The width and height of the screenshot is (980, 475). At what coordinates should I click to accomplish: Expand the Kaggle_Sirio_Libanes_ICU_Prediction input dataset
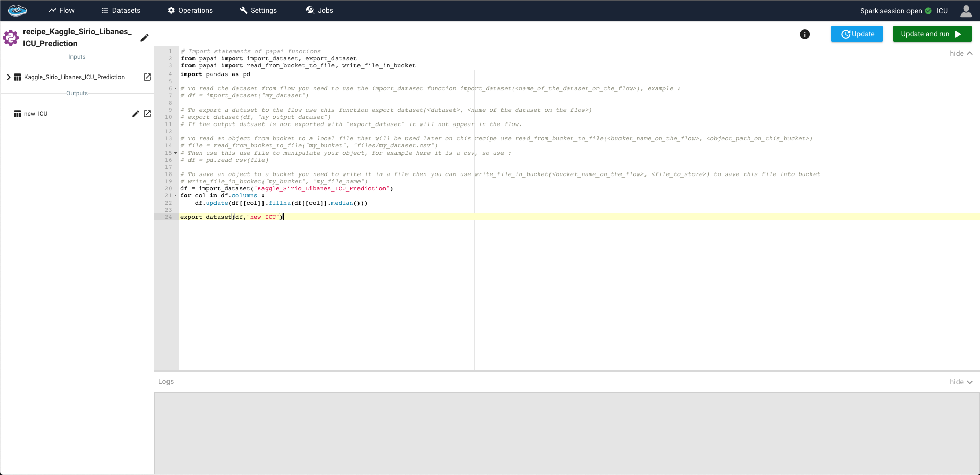(9, 77)
